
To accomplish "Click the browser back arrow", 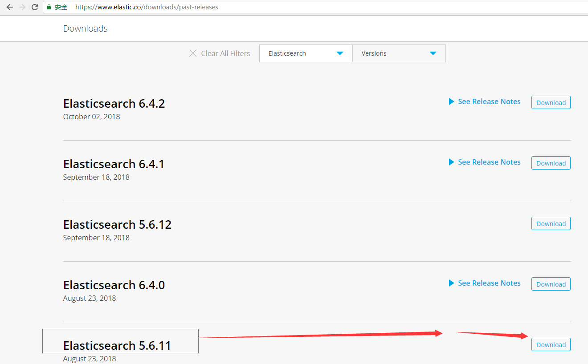I will [9, 7].
